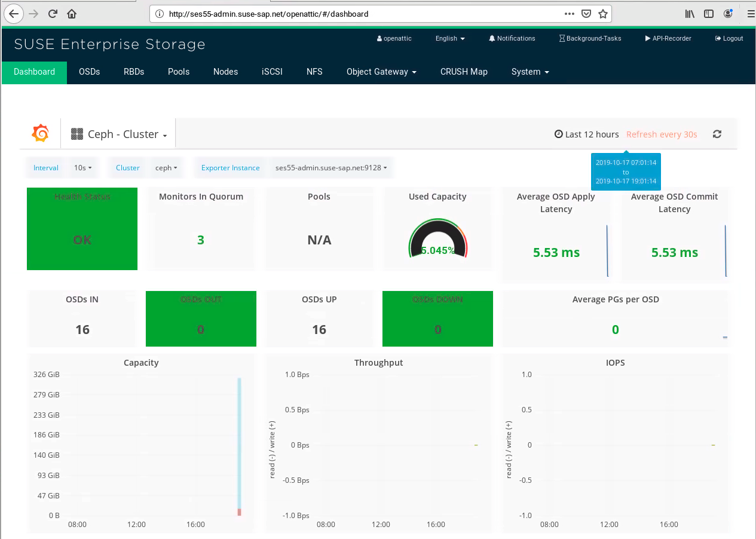Image resolution: width=756 pixels, height=539 pixels.
Task: Open the browser library icon
Action: point(690,13)
